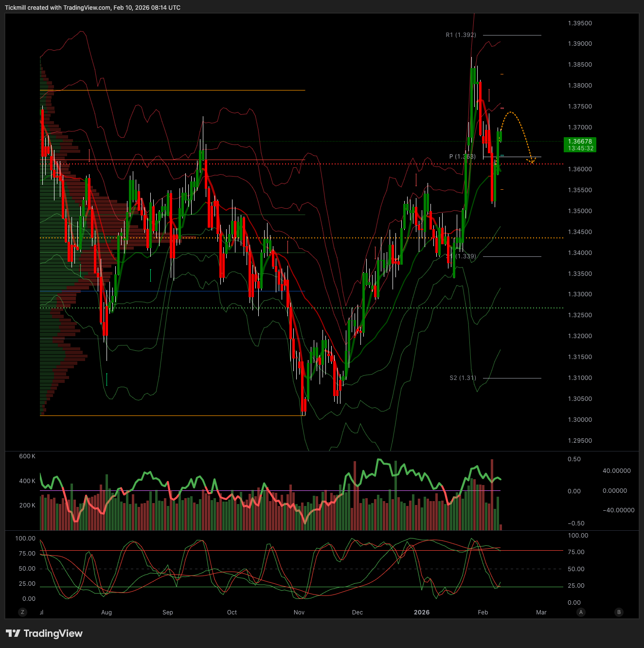This screenshot has width=644, height=648.
Task: Click the 1.30000 price axis label
Action: 580,420
